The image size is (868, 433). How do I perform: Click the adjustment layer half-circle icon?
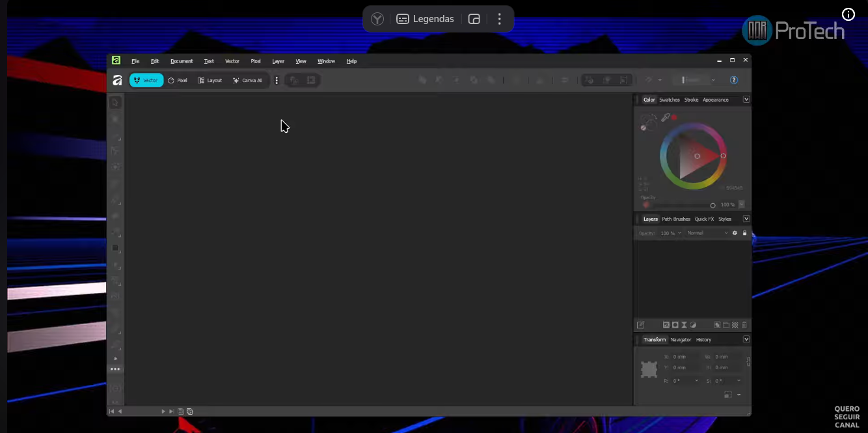click(x=693, y=325)
